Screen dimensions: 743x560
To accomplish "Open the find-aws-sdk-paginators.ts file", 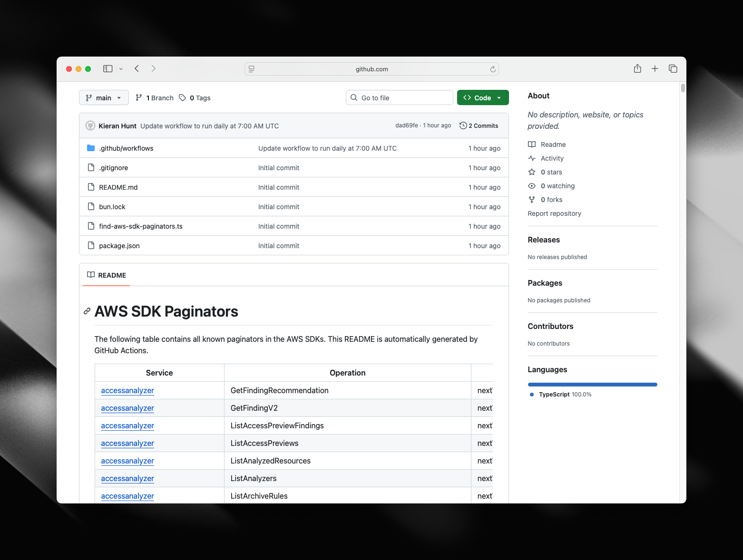I will [x=141, y=226].
